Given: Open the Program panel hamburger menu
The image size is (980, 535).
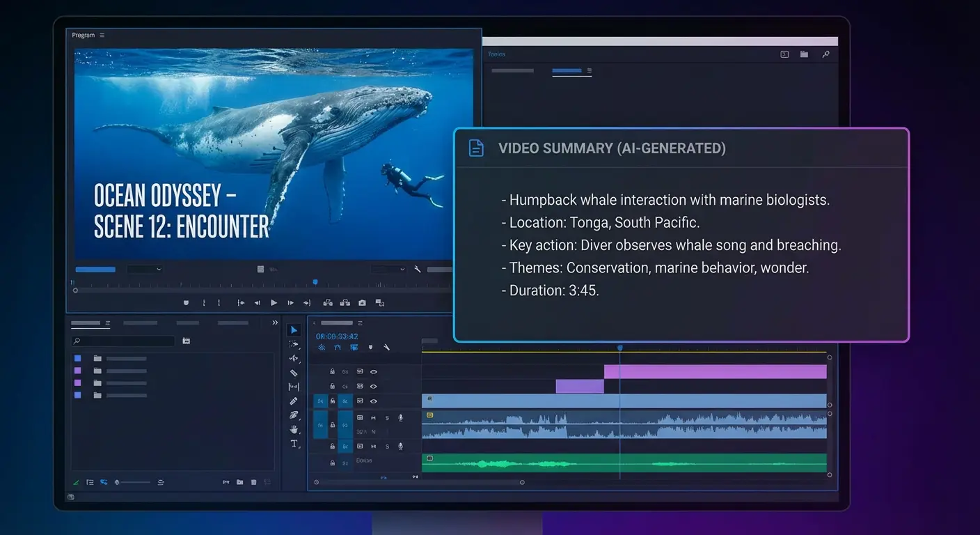Looking at the screenshot, I should pyautogui.click(x=102, y=34).
